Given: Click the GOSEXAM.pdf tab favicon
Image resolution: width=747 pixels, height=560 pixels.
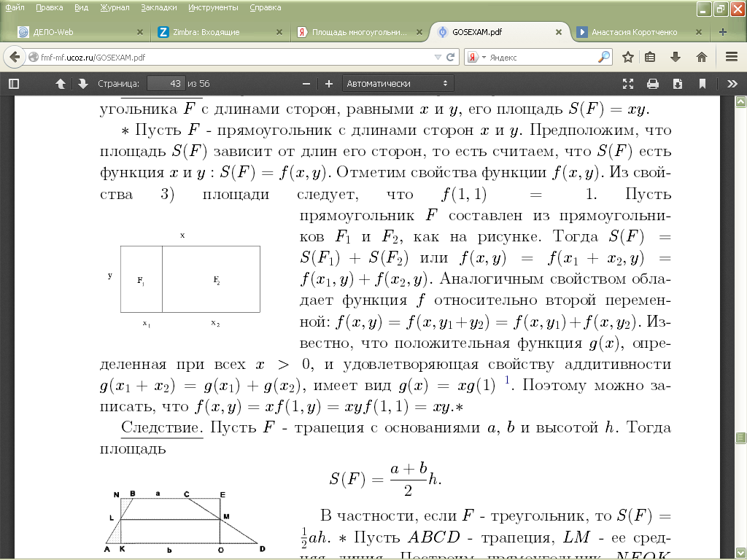Looking at the screenshot, I should [x=443, y=32].
